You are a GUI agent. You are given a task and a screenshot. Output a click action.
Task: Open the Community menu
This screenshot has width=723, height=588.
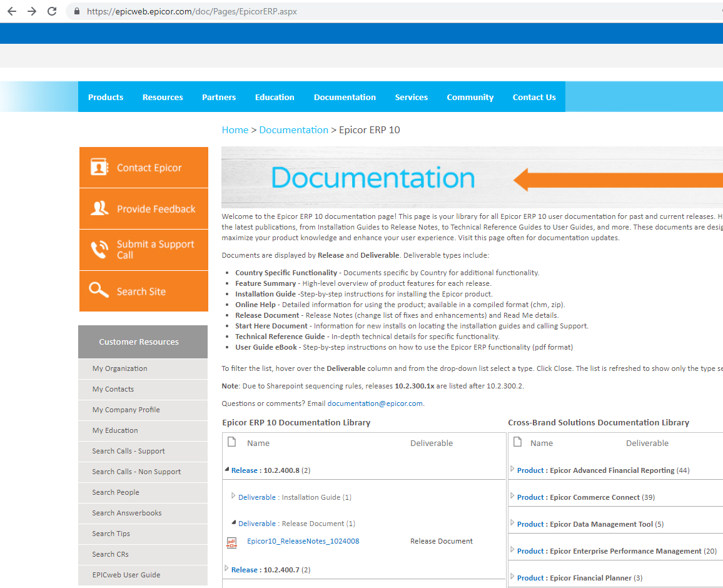pos(470,98)
